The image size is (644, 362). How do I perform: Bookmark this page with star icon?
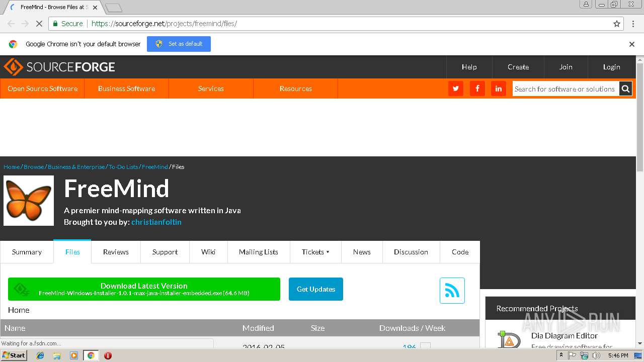coord(617,24)
